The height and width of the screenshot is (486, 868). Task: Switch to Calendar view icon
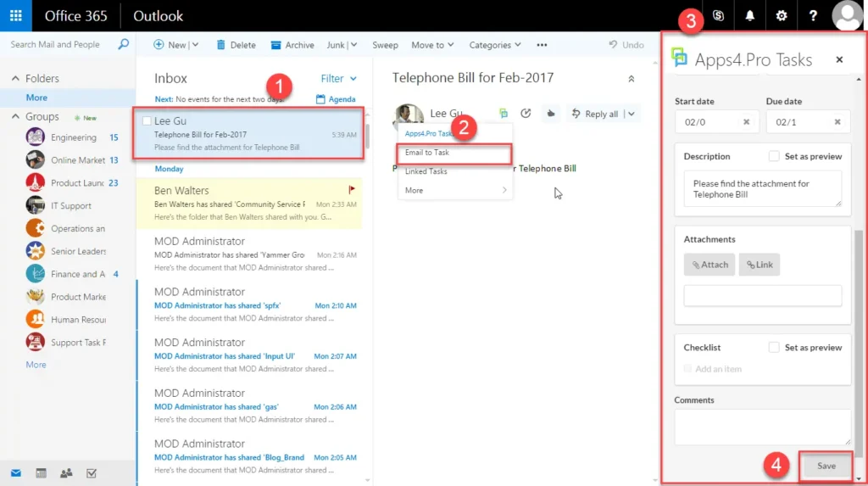click(41, 472)
